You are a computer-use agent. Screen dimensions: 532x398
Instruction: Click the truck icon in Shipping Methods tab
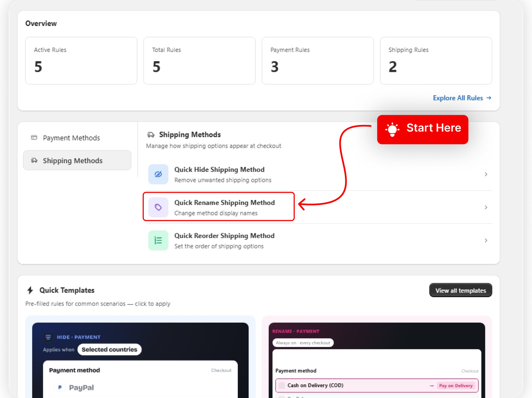34,160
